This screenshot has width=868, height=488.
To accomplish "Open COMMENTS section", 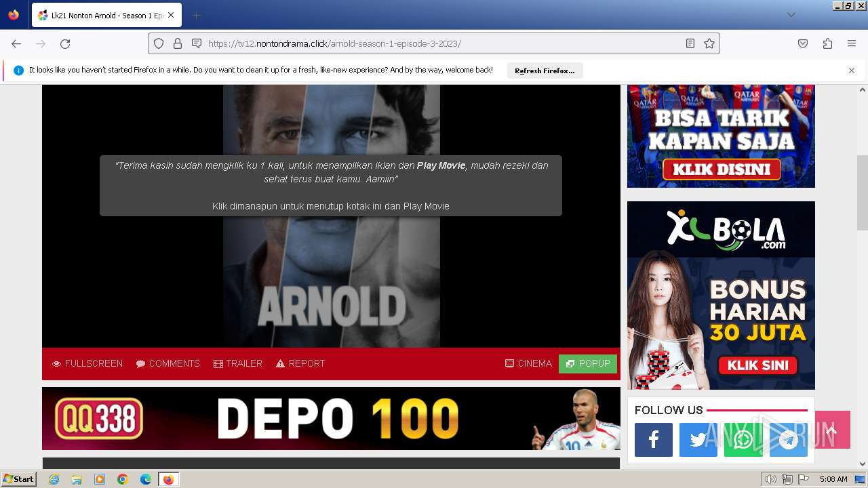I will [167, 363].
